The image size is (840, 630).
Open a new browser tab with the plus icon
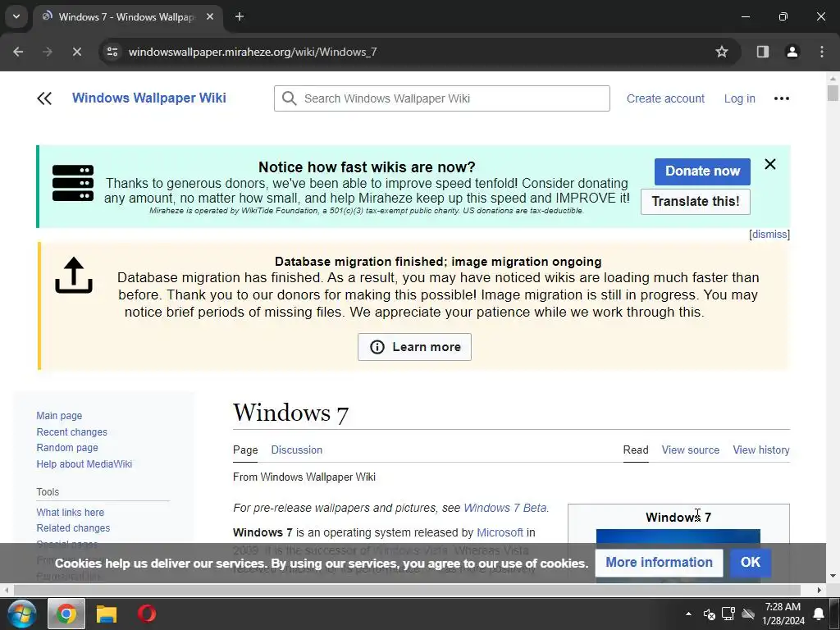coord(240,16)
